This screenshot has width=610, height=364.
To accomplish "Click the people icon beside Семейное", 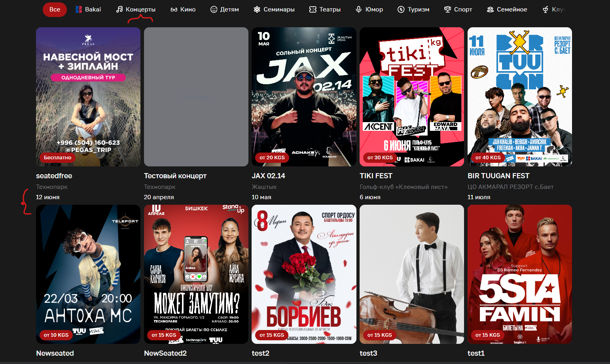I will 490,9.
